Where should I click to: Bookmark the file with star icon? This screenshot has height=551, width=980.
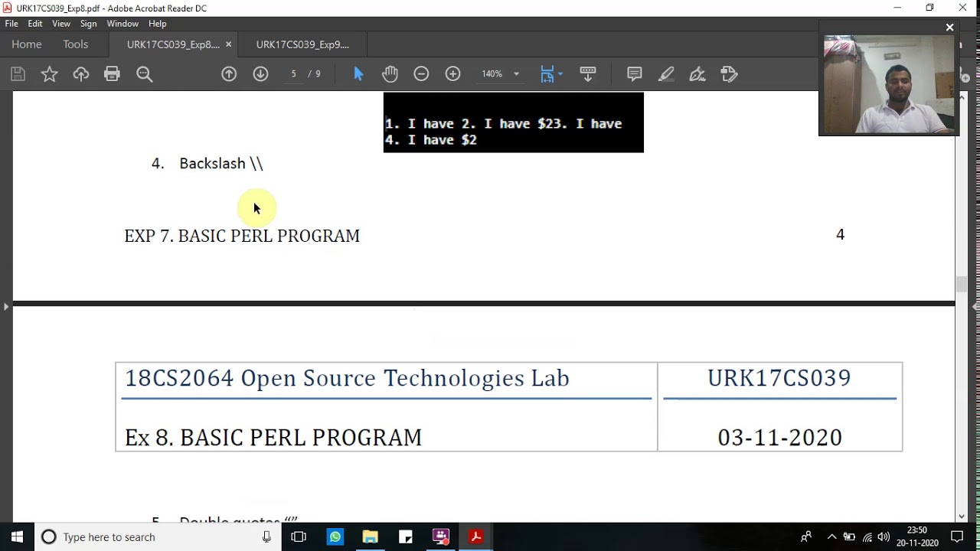(x=50, y=74)
